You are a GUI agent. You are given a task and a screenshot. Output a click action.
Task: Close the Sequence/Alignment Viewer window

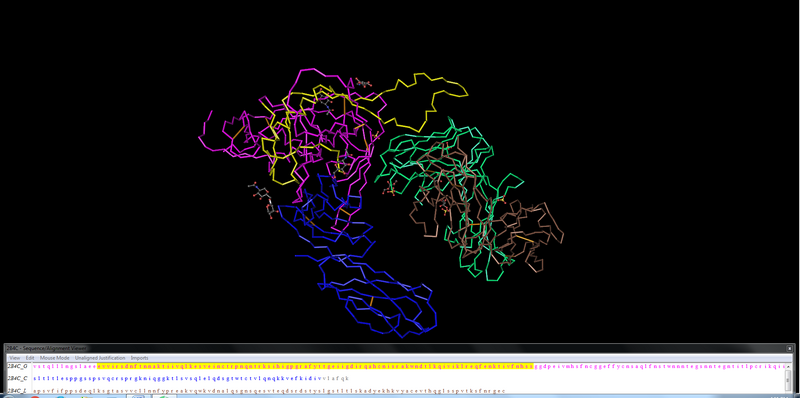coord(789,349)
